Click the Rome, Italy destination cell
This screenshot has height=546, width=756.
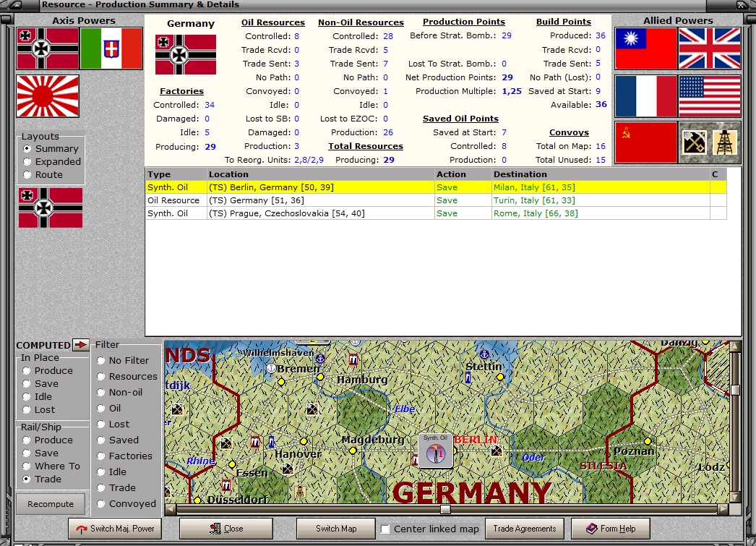click(x=601, y=213)
